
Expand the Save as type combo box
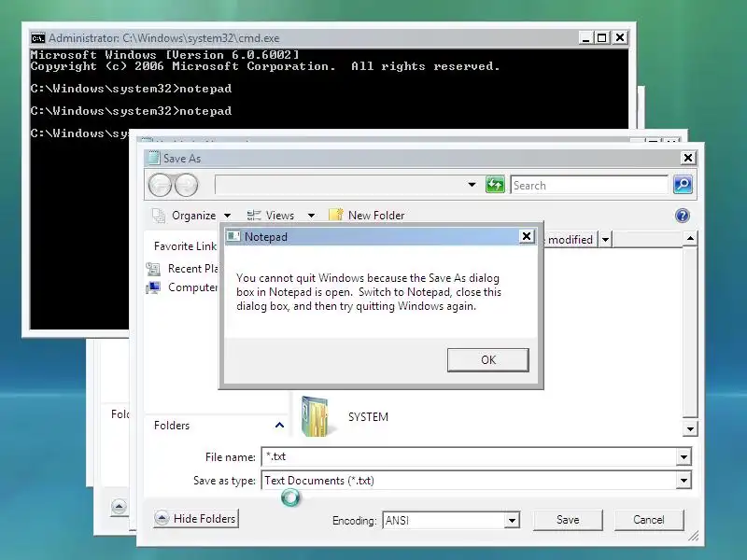click(684, 481)
